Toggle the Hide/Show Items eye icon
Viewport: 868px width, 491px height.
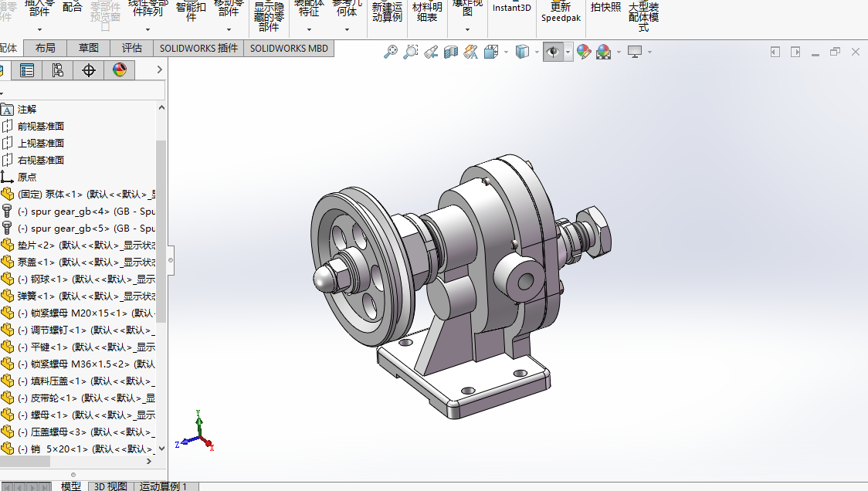coord(553,52)
